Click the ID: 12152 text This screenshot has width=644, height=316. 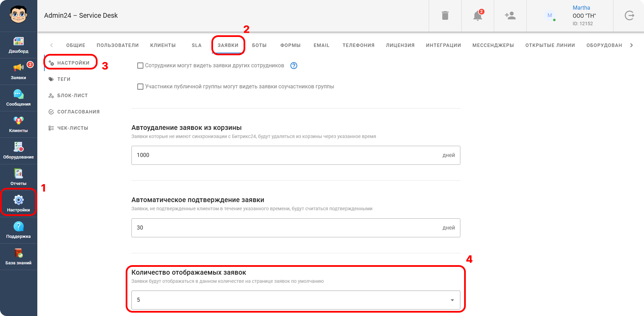[583, 24]
